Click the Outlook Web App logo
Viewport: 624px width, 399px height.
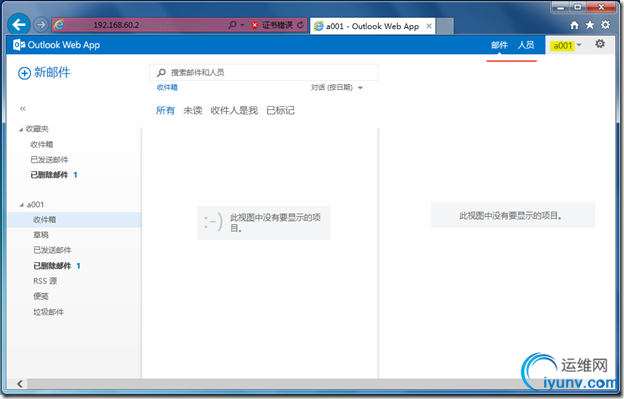[57, 45]
